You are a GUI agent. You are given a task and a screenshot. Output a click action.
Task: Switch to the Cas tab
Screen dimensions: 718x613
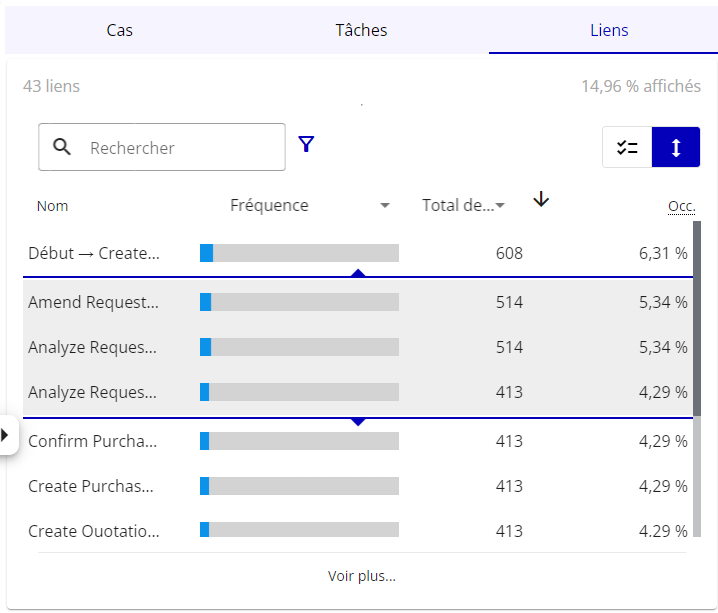tap(120, 30)
